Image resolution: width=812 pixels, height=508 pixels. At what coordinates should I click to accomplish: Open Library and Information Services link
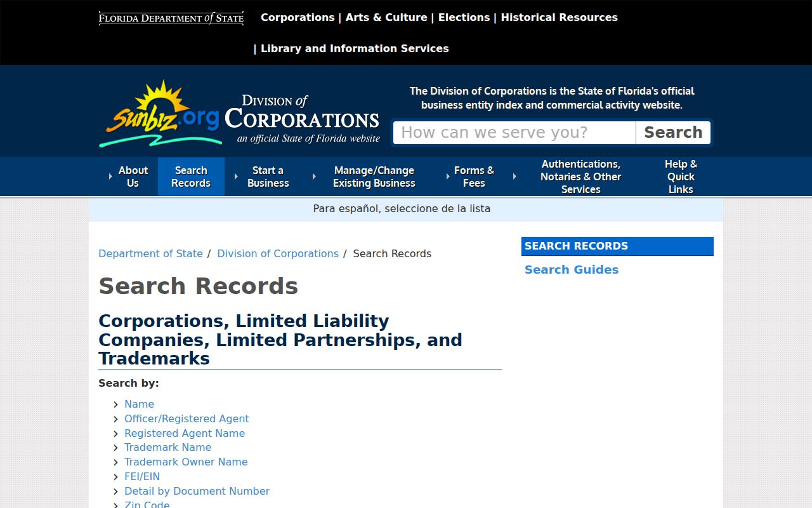pyautogui.click(x=355, y=48)
